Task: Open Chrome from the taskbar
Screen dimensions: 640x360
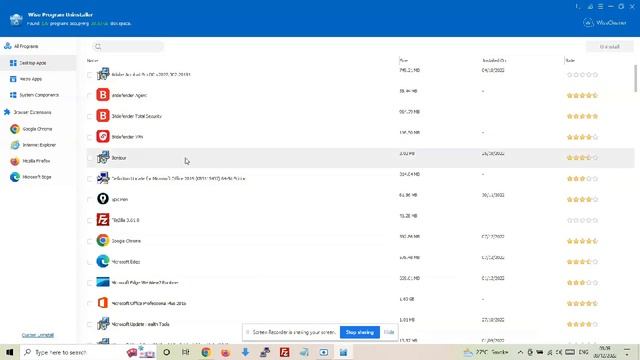Action: tap(206, 352)
